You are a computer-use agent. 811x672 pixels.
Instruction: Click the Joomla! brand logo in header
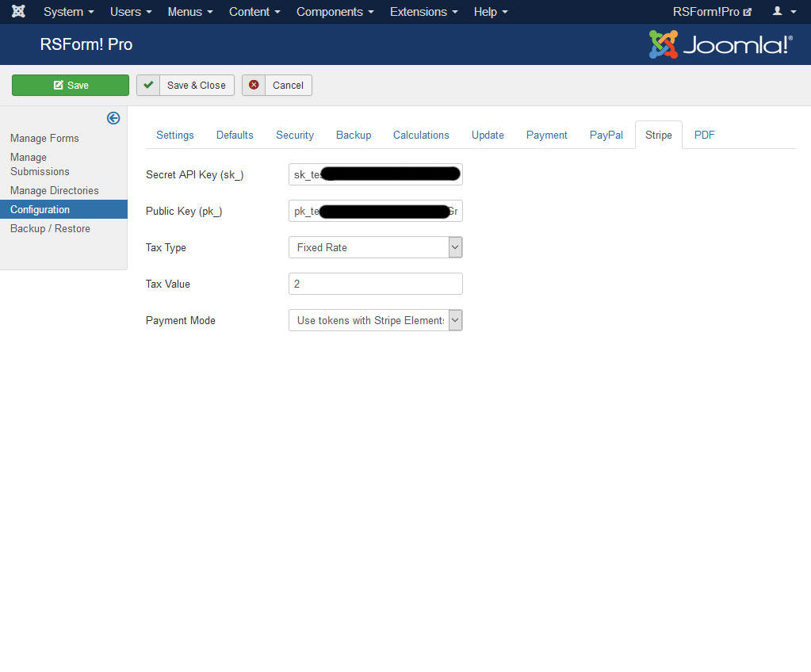tap(721, 44)
